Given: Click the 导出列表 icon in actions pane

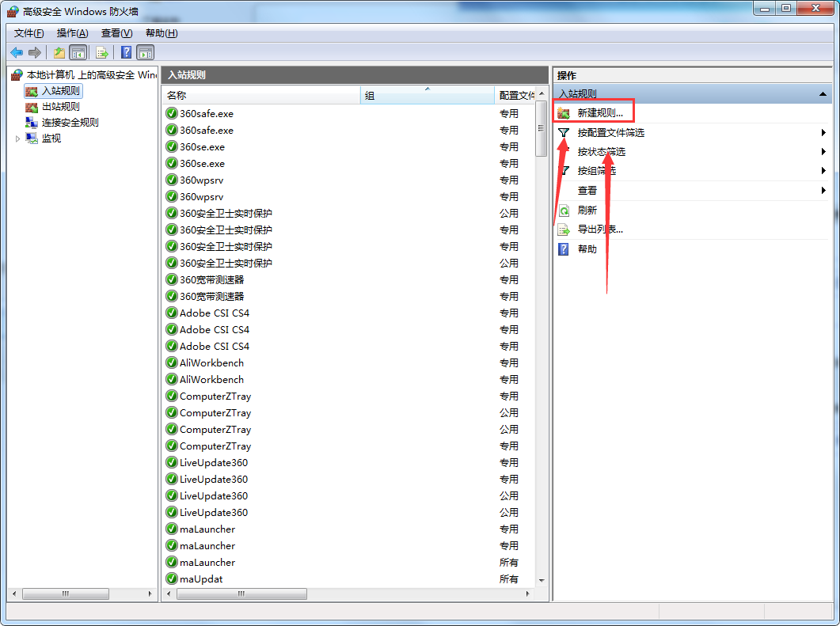Looking at the screenshot, I should (564, 230).
